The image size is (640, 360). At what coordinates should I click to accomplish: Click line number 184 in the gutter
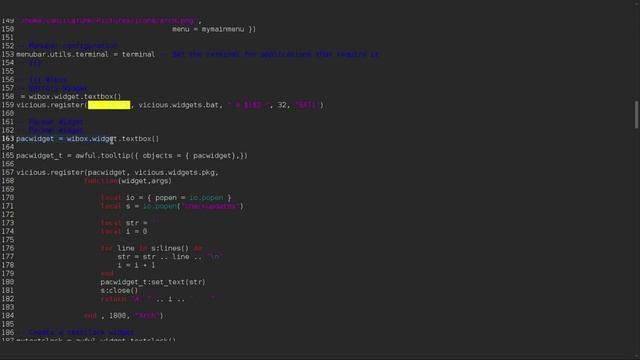point(8,316)
